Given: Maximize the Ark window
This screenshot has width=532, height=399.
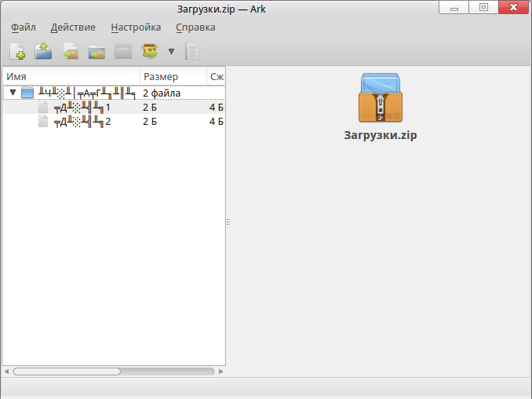Looking at the screenshot, I should coord(484,7).
